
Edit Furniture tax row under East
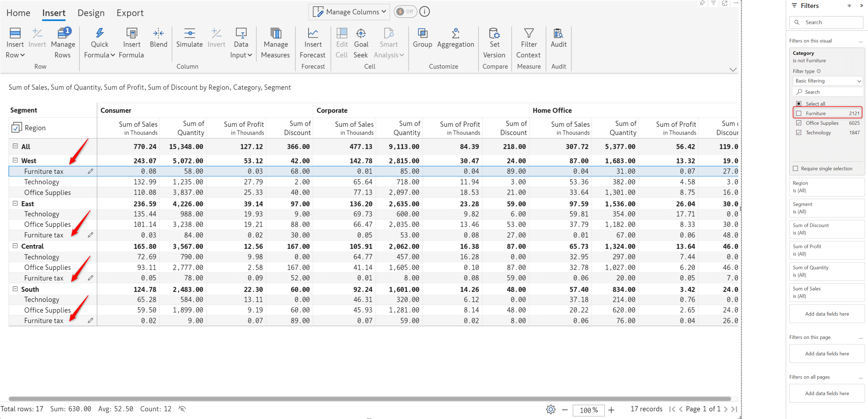point(90,235)
